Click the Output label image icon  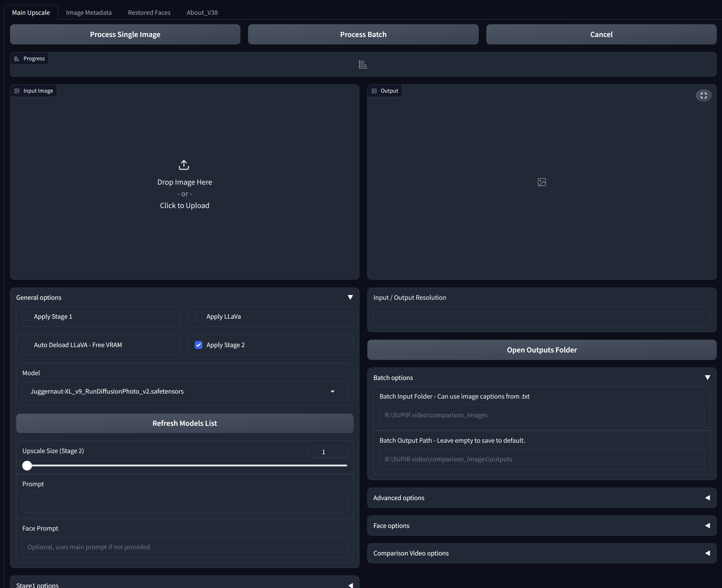(374, 91)
